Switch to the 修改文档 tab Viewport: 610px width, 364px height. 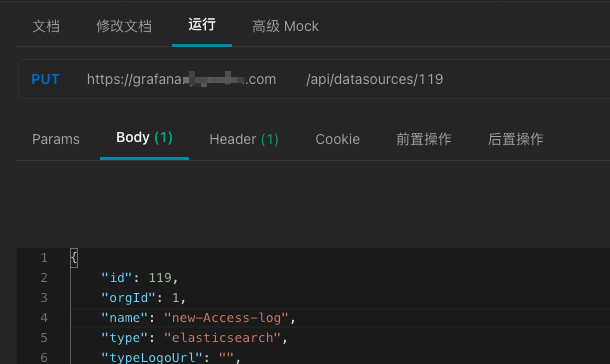(124, 26)
